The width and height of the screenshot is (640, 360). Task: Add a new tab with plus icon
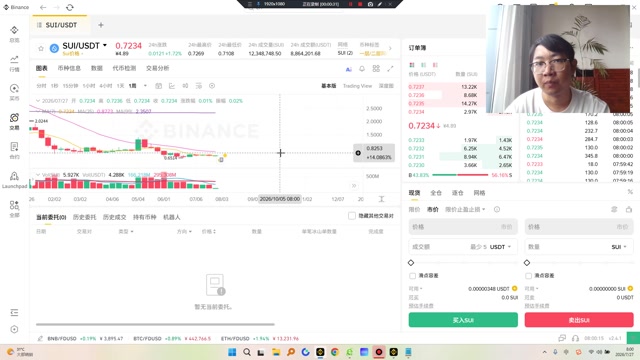pos(101,25)
